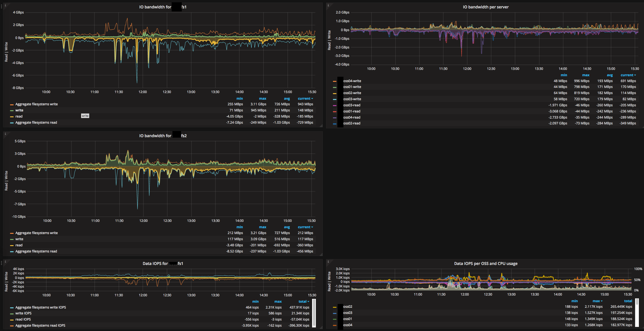Toggle oss04-write series in legend
The width and height of the screenshot is (644, 331).
click(x=352, y=81)
